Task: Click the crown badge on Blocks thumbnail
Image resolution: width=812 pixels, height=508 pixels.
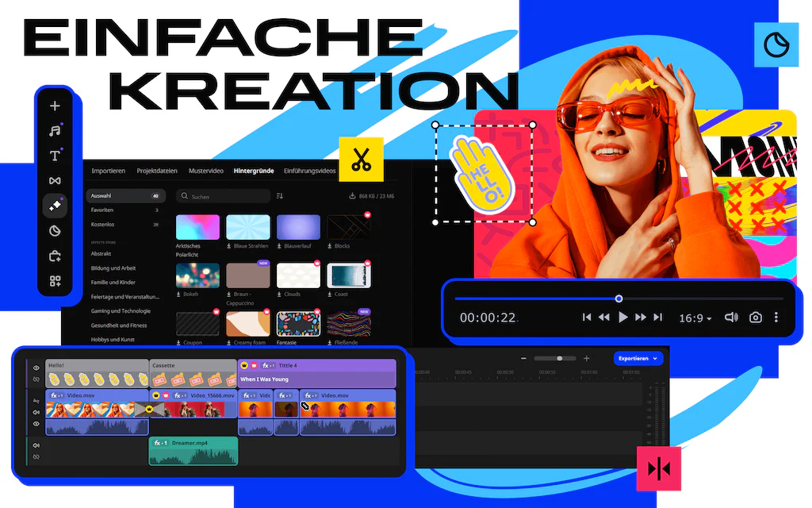Action: point(367,214)
